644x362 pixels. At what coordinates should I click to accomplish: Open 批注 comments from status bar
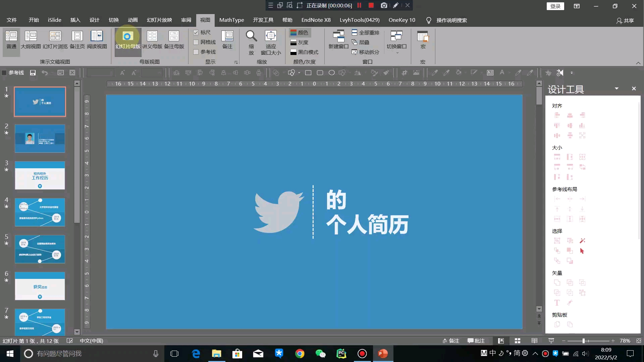point(476,341)
